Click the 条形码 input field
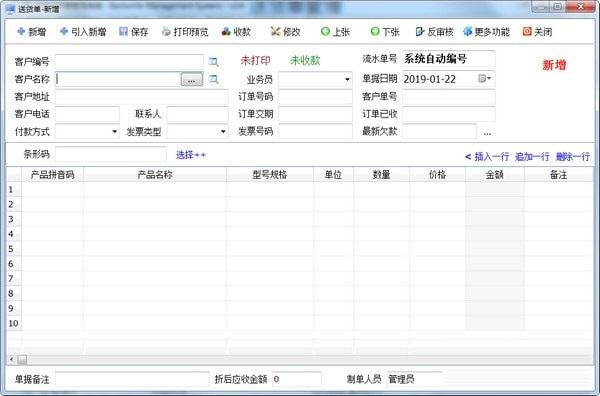The width and height of the screenshot is (600, 396). point(111,154)
